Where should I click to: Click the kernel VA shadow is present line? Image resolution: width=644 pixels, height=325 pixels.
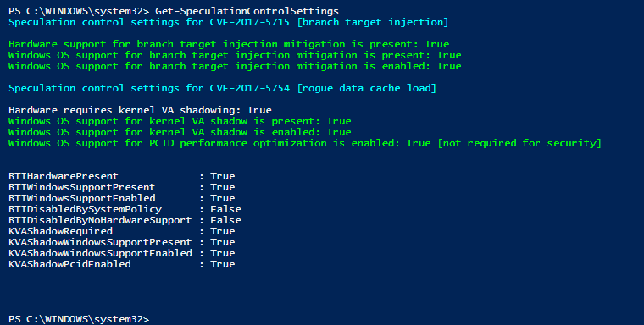pos(180,122)
